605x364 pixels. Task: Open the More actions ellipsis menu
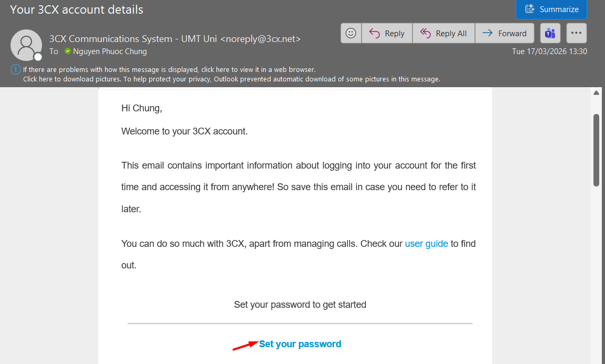pyautogui.click(x=576, y=33)
